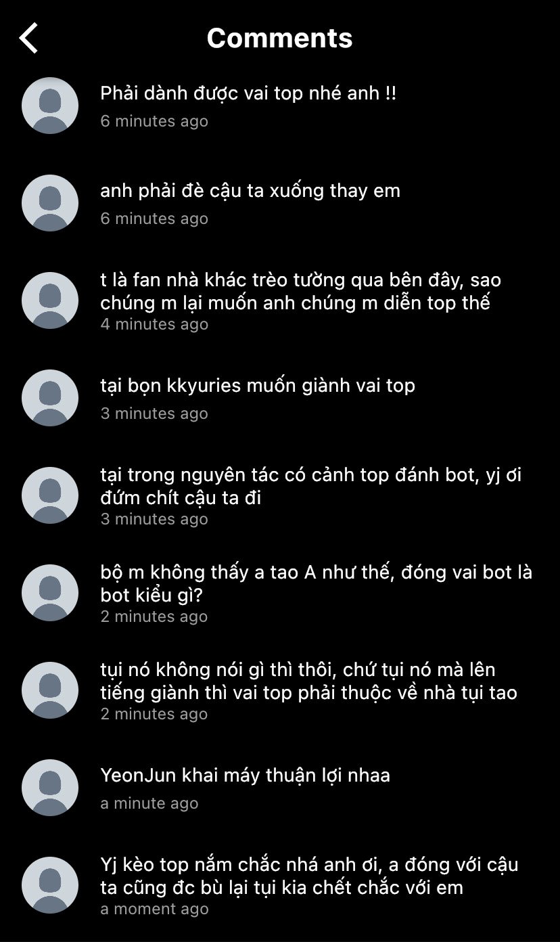The height and width of the screenshot is (942, 560).
Task: Open avatar next to 'tại trong nguyên tác' comment
Action: (x=50, y=495)
